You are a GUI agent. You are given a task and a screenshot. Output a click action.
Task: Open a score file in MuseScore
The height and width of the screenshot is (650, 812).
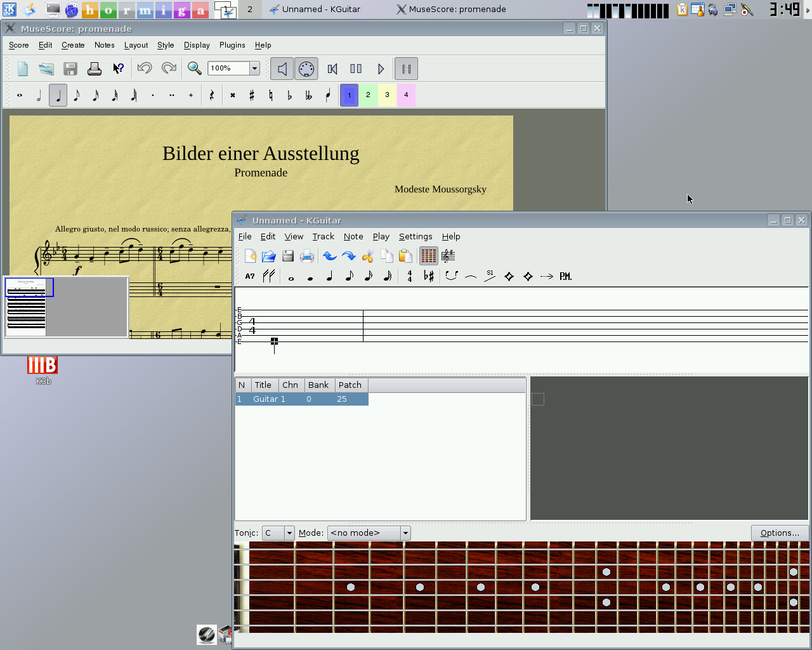click(46, 69)
